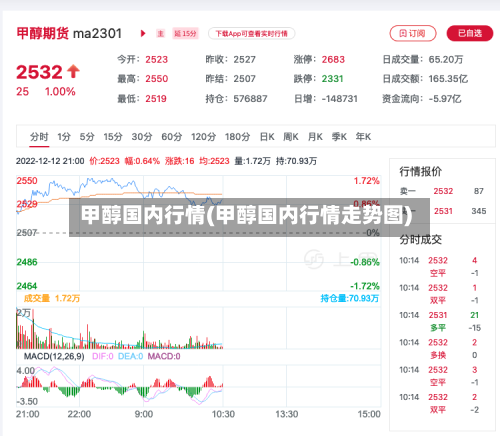Image resolution: width=500 pixels, height=436 pixels.
Task: Click the MACD histogram chart
Action: [119, 387]
